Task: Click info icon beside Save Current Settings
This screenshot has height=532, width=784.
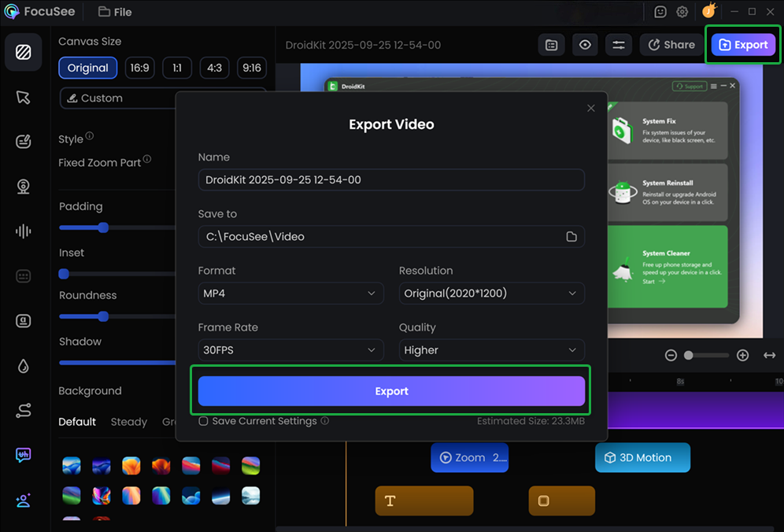Action: [325, 420]
